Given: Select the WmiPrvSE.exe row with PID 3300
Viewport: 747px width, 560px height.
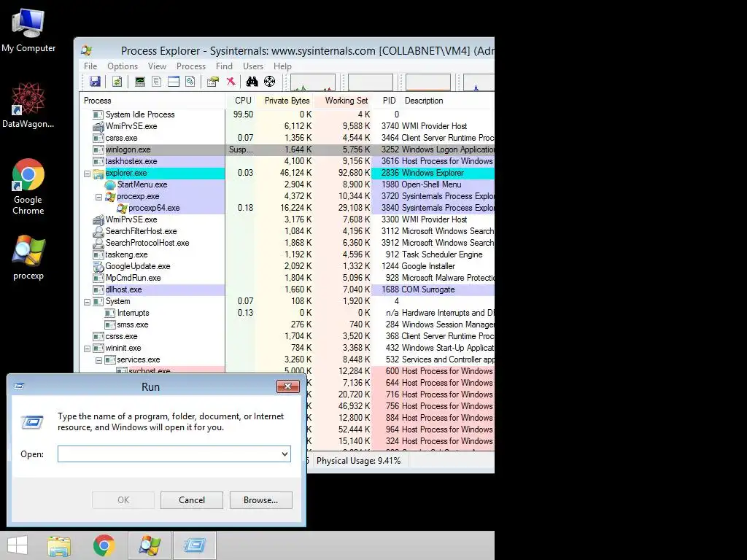Looking at the screenshot, I should (x=287, y=219).
